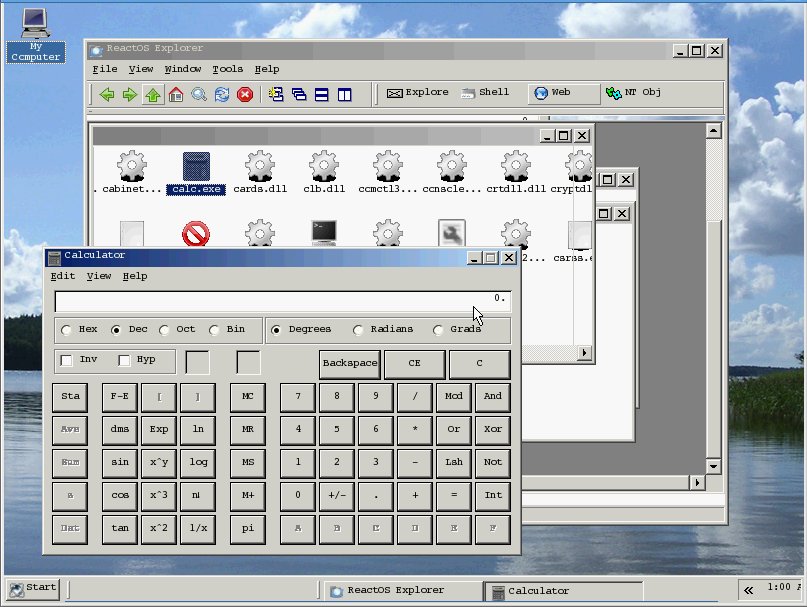Click the Start button on taskbar
Image resolution: width=807 pixels, height=607 pixels.
(x=32, y=588)
